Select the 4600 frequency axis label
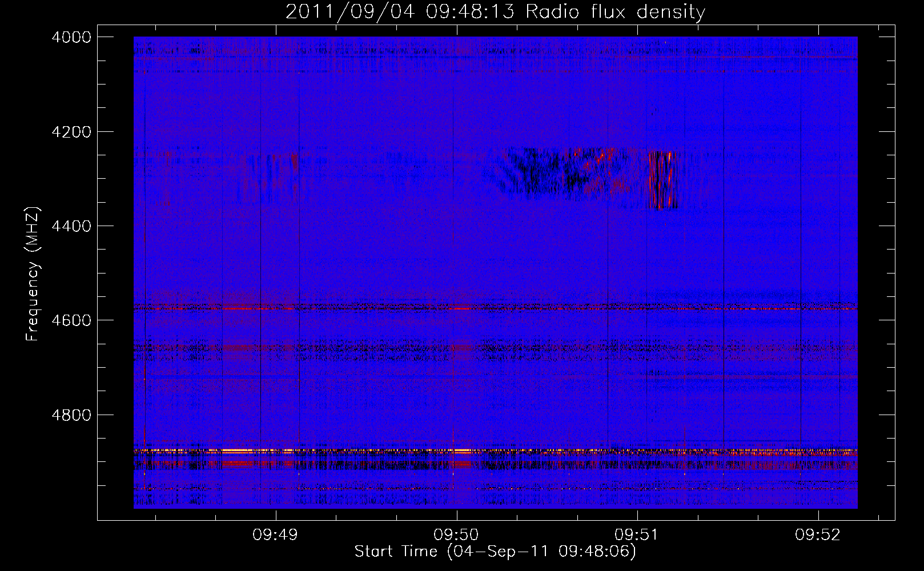The width and height of the screenshot is (924, 571). tap(71, 320)
